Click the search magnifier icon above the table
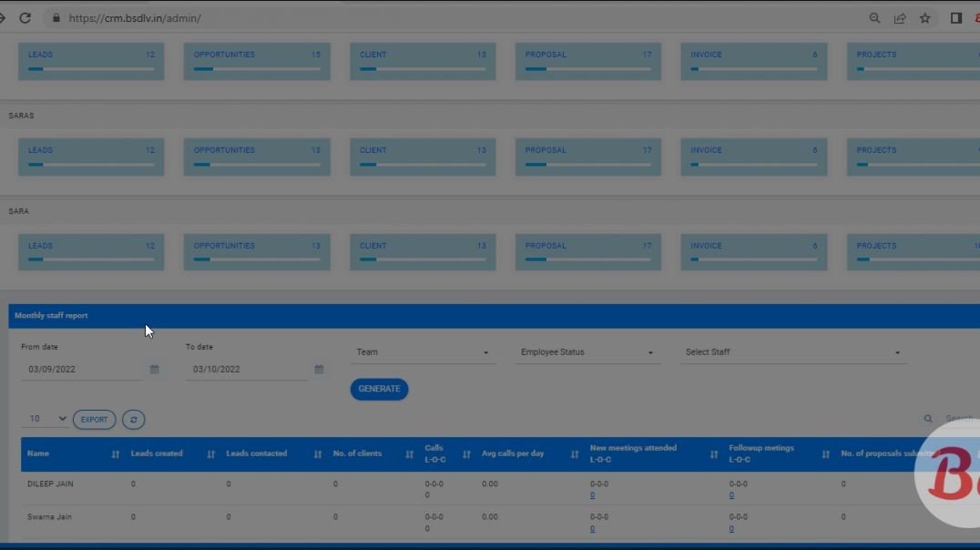Screen dimensions: 980x550 coord(928,418)
